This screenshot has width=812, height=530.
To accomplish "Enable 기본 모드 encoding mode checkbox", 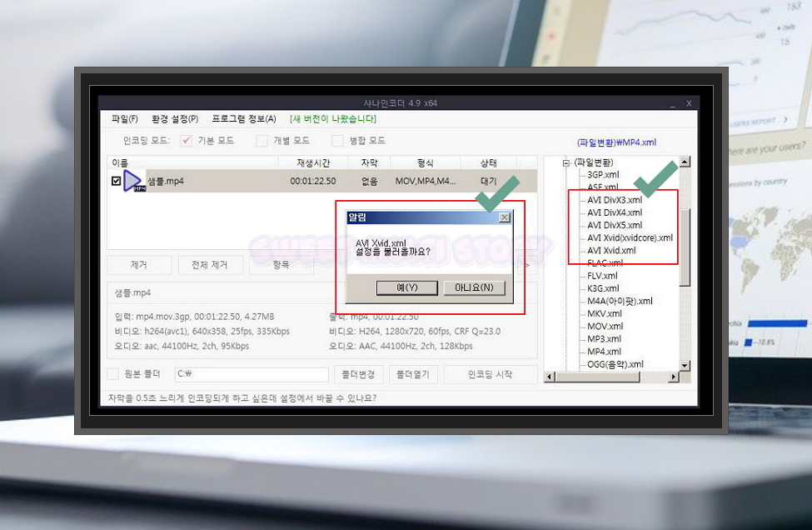I will (186, 141).
